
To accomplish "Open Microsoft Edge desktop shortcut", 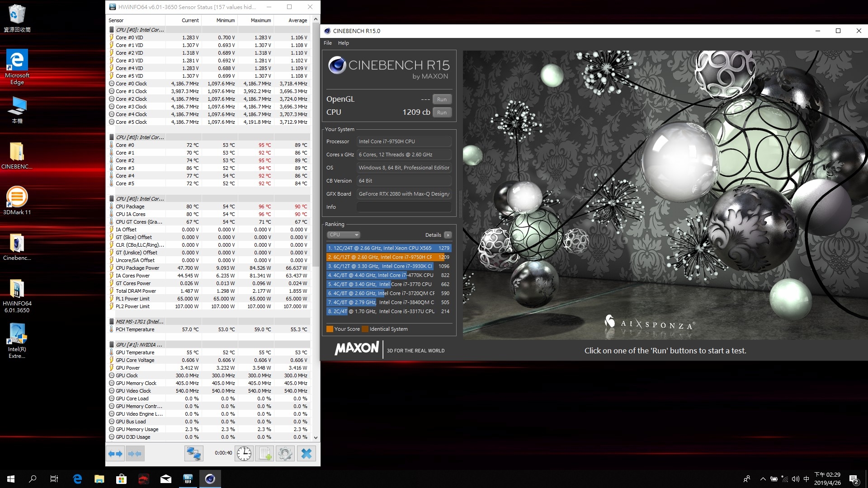I will tap(17, 67).
